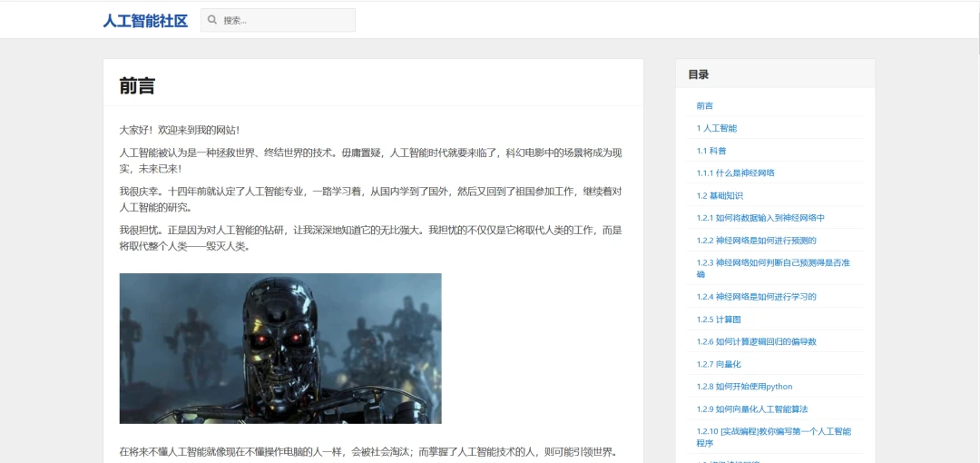Open the 1.2.7 向量化 entry
Image resolution: width=980 pixels, height=463 pixels.
[719, 364]
